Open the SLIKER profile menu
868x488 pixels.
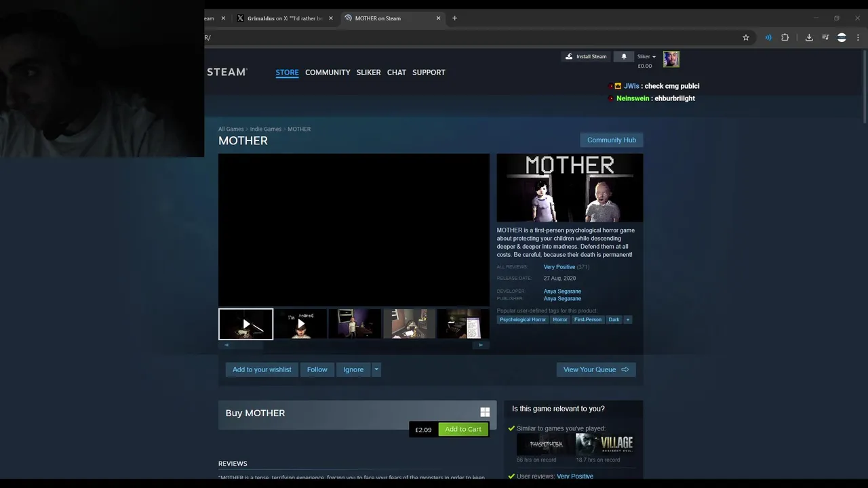pos(368,72)
